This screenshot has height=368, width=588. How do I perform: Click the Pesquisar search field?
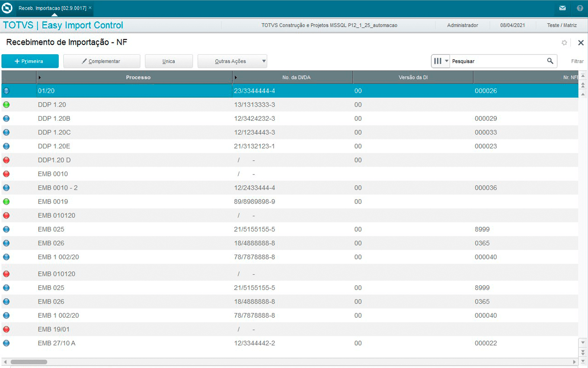click(x=497, y=61)
